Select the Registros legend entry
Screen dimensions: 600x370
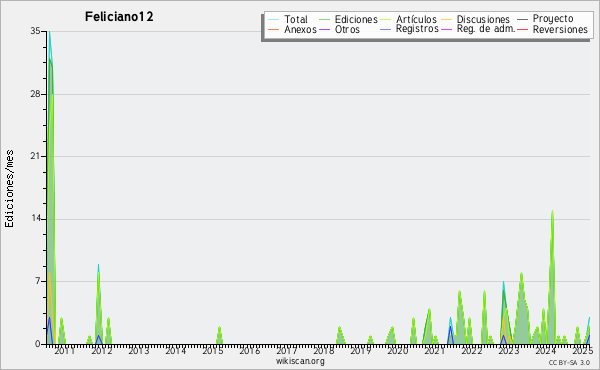point(417,29)
